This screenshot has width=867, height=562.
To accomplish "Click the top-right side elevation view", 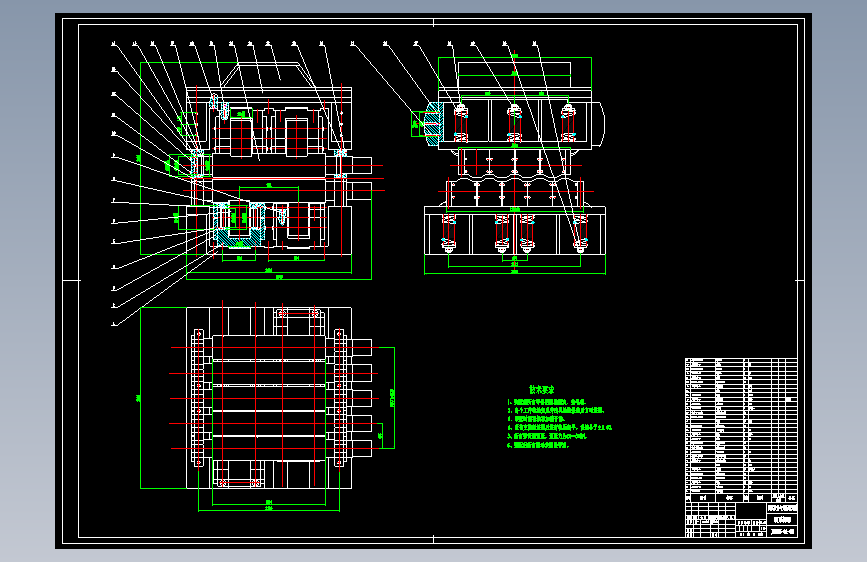I will (x=514, y=164).
